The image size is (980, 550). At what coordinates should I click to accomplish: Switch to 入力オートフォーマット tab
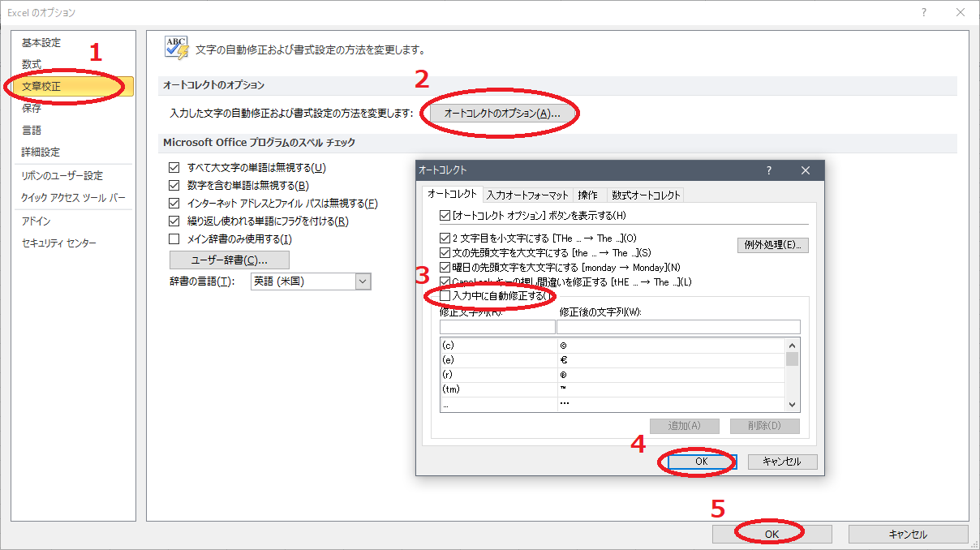point(528,195)
